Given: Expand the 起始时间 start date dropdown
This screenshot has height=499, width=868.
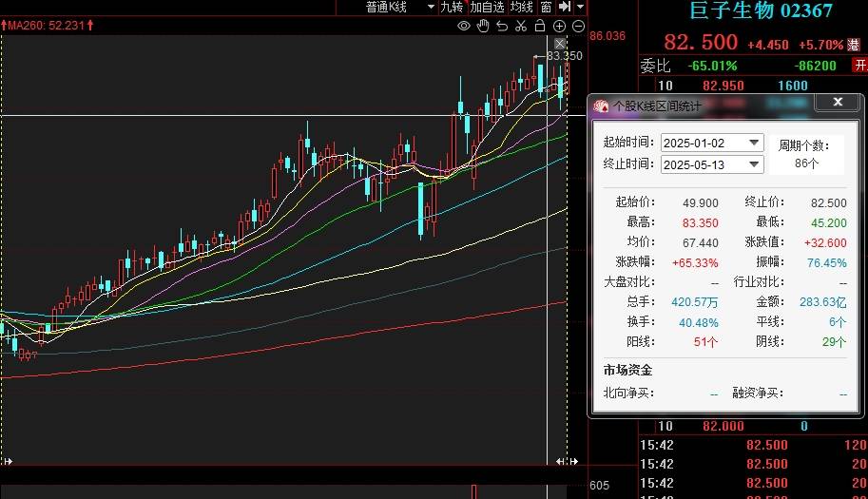Looking at the screenshot, I should pos(754,143).
